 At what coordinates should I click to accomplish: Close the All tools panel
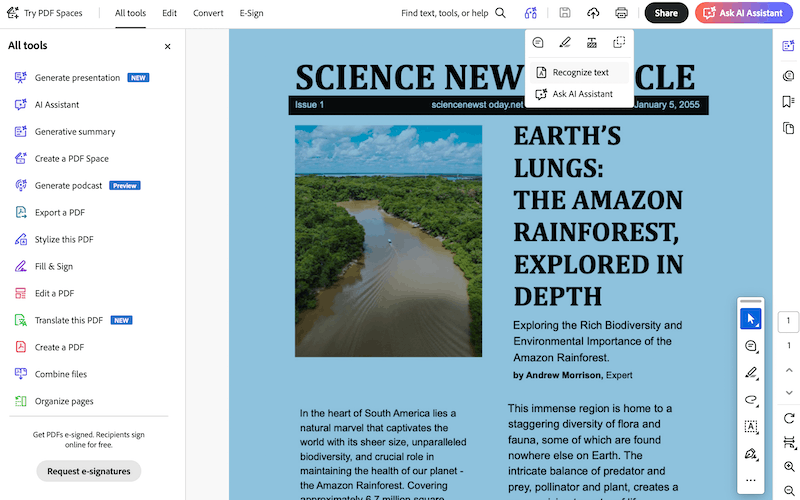(167, 46)
